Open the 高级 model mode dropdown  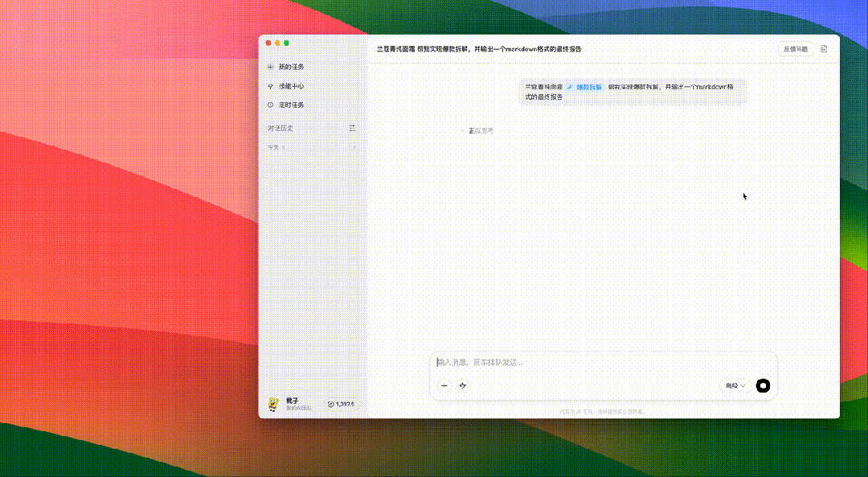pos(735,385)
